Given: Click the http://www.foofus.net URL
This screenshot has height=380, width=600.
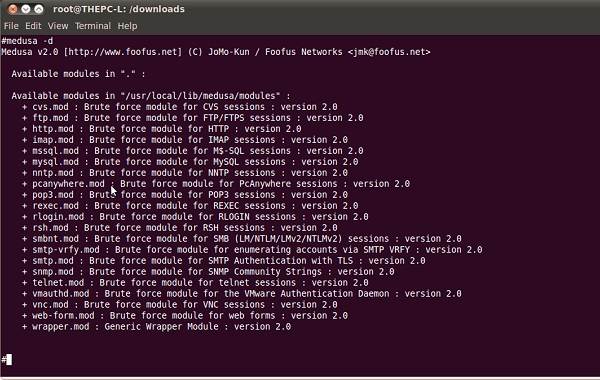Looking at the screenshot, I should [x=122, y=52].
